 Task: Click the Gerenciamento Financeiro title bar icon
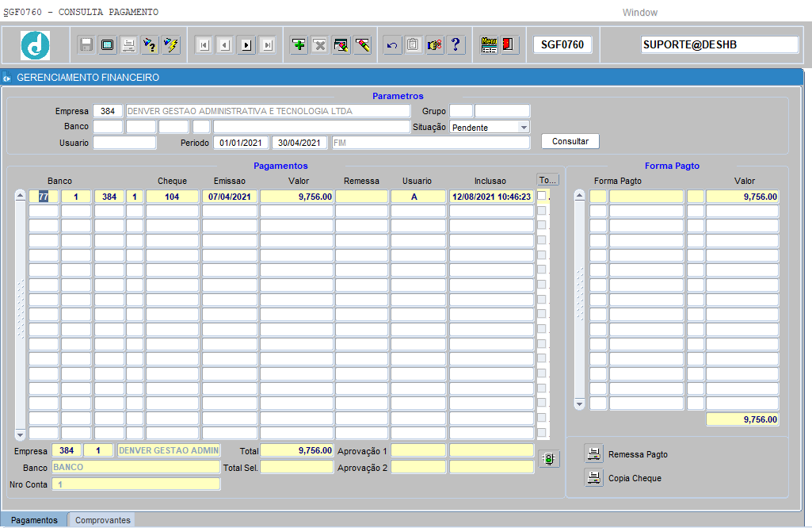[6, 78]
